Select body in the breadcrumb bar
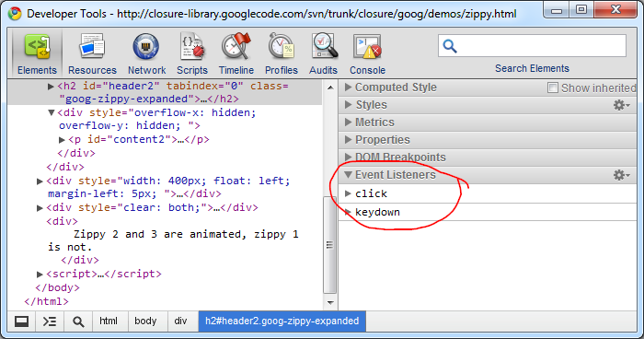This screenshot has height=339, width=644. click(145, 321)
